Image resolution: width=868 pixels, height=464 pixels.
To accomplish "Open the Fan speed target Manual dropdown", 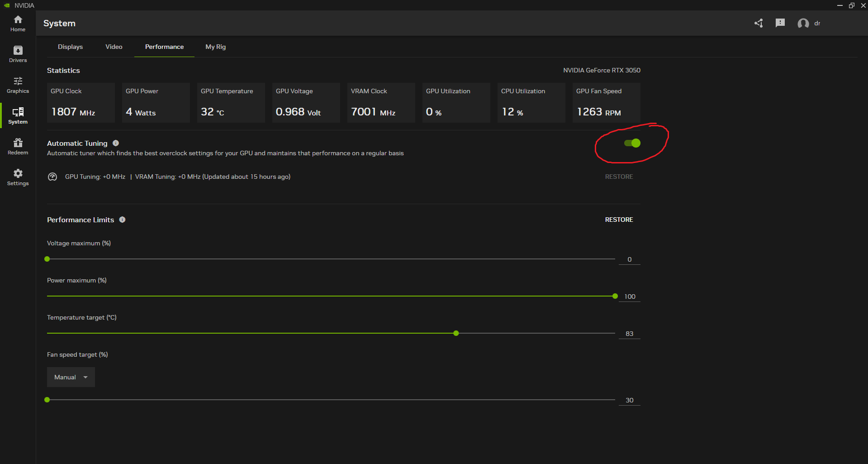I will click(71, 377).
